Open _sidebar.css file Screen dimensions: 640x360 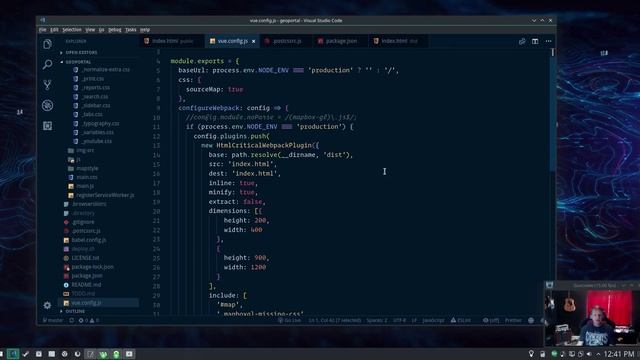(x=96, y=105)
